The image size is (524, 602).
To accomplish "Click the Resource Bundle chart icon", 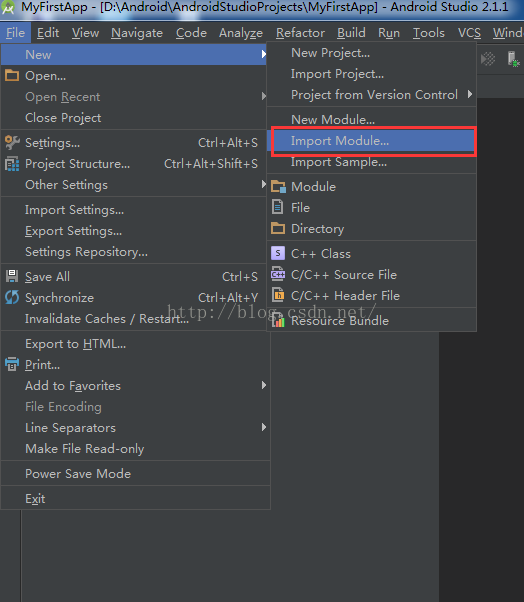I will [x=278, y=320].
